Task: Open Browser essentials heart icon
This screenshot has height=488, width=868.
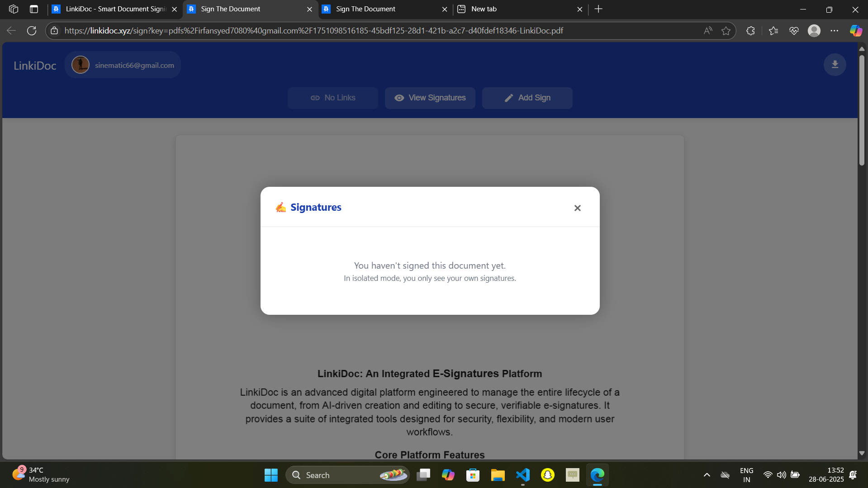Action: pos(794,31)
